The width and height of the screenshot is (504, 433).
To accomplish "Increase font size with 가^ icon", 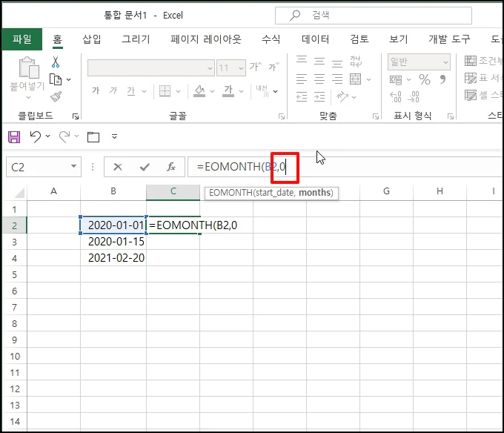I will [x=256, y=67].
